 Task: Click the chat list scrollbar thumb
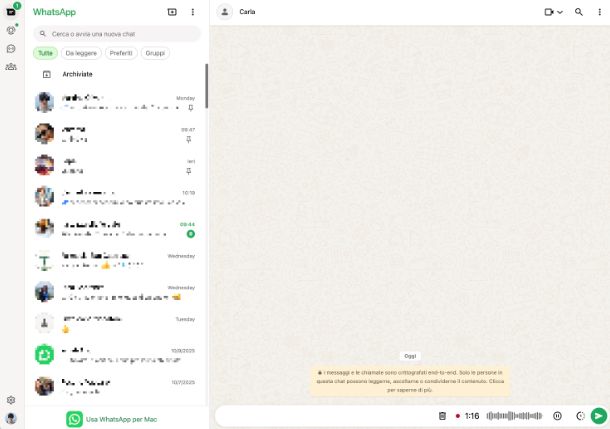(x=206, y=86)
